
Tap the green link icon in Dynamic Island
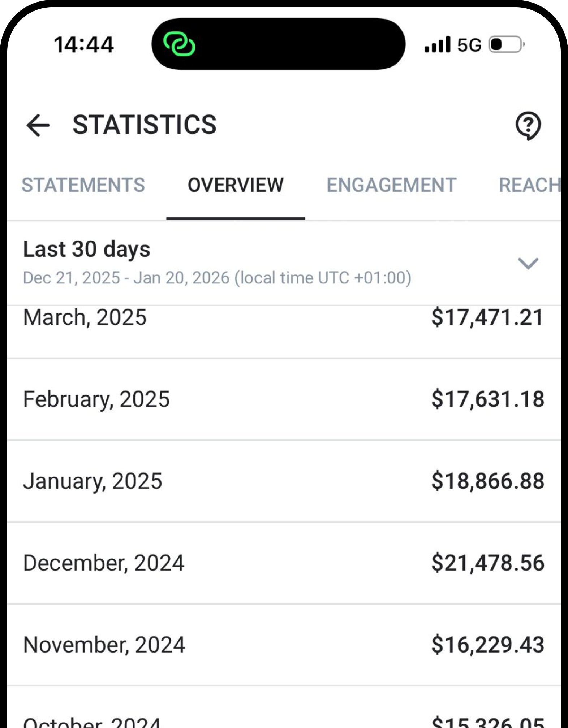pos(179,44)
